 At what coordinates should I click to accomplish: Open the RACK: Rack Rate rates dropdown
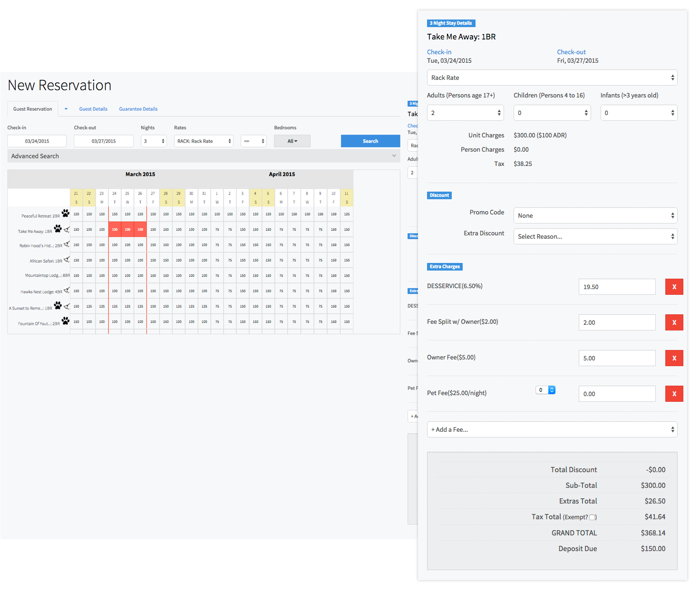pos(204,141)
